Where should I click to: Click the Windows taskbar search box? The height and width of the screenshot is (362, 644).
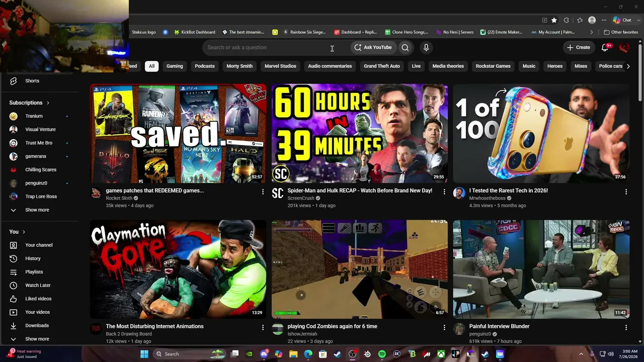[189, 354]
